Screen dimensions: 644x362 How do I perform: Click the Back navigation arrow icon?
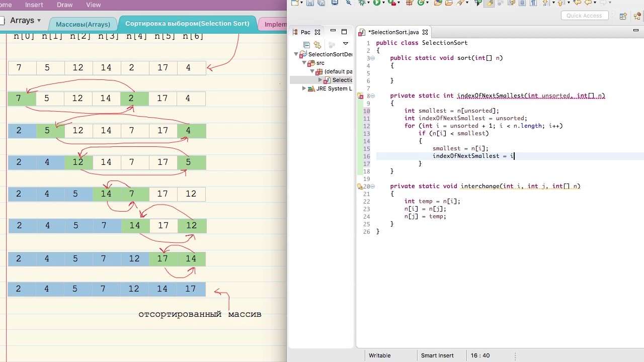(x=588, y=3)
